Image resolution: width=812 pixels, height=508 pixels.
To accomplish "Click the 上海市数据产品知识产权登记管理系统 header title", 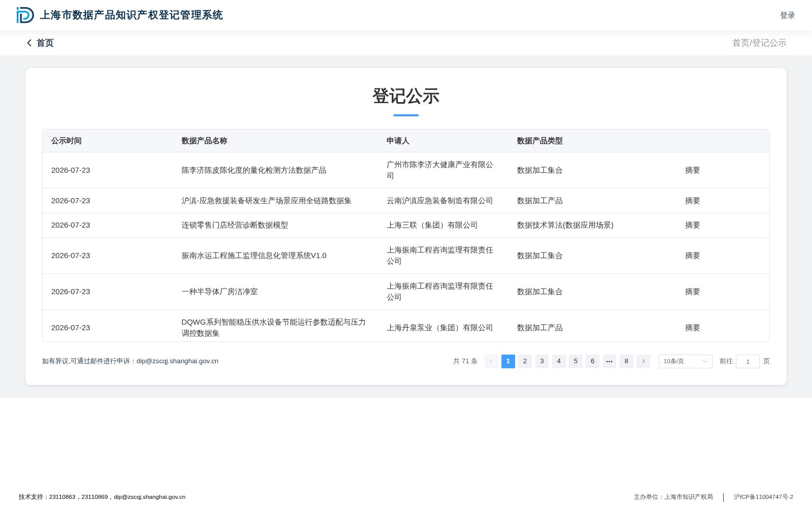I will coord(131,15).
